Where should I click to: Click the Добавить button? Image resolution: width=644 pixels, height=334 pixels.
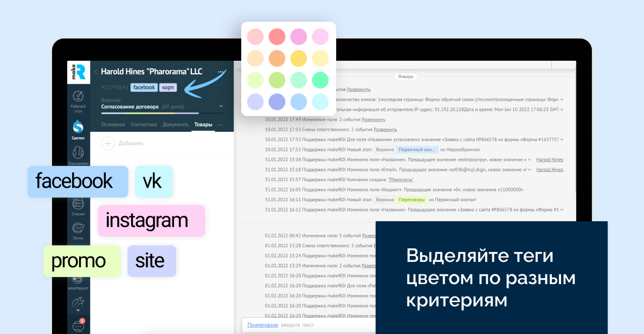[131, 143]
